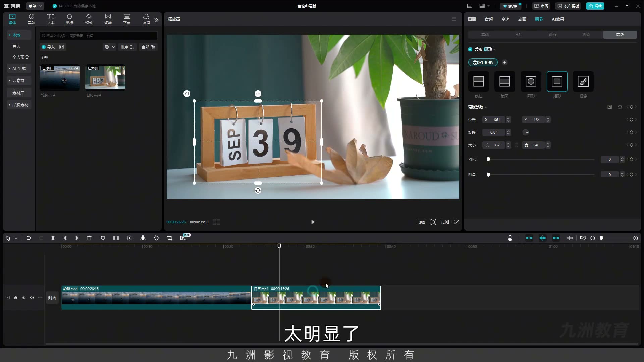Reset mask parameters with the circular arrow
This screenshot has width=644, height=362.
620,107
